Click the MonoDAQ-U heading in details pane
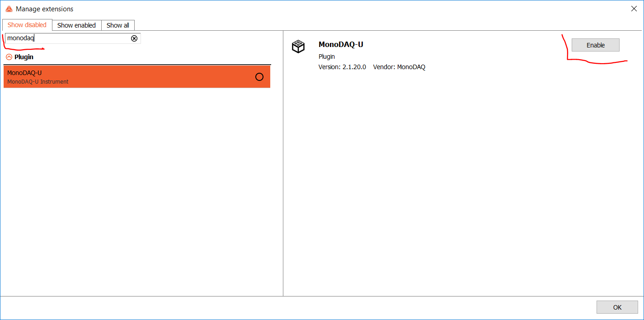 [341, 44]
